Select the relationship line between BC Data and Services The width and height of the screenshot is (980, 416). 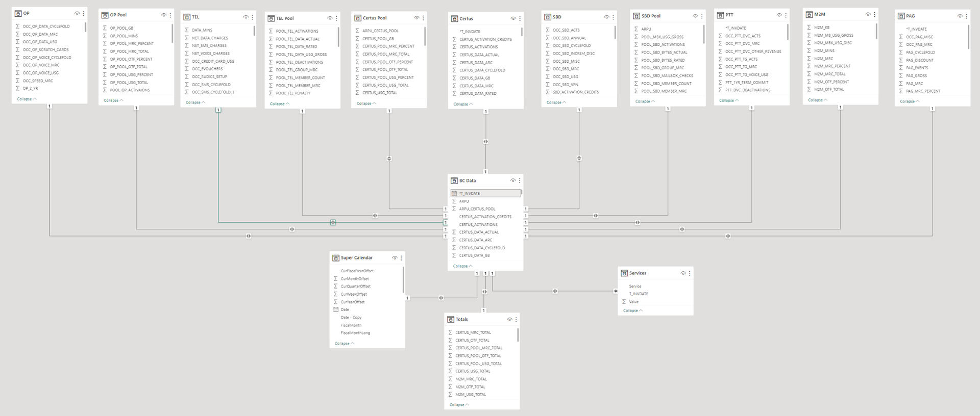[554, 291]
